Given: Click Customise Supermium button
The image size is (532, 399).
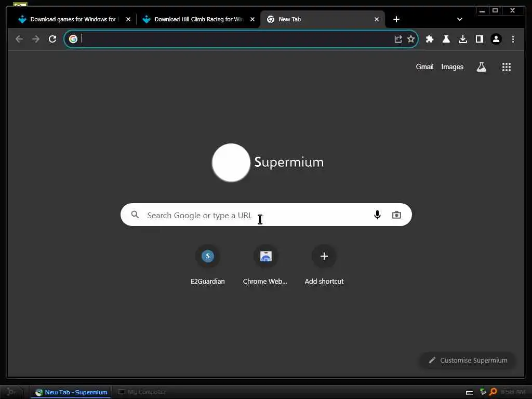Looking at the screenshot, I should (x=468, y=361).
